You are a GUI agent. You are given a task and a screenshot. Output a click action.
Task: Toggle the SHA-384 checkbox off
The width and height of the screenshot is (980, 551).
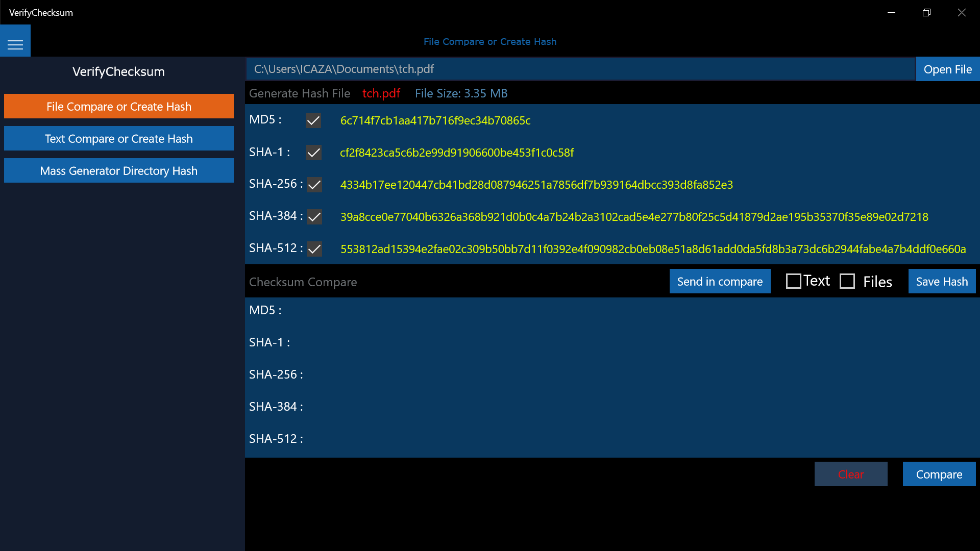click(314, 217)
